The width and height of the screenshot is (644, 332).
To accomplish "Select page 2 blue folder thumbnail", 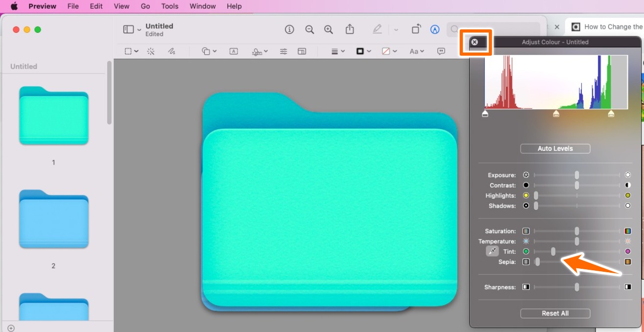I will pyautogui.click(x=53, y=219).
